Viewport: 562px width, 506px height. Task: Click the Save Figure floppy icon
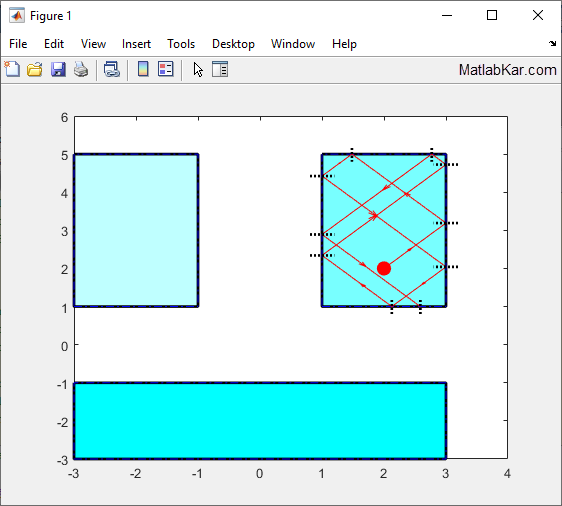(58, 69)
